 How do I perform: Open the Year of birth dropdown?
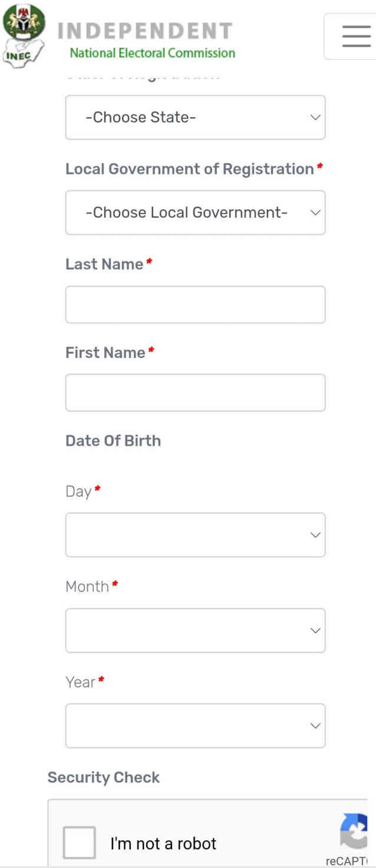[195, 726]
